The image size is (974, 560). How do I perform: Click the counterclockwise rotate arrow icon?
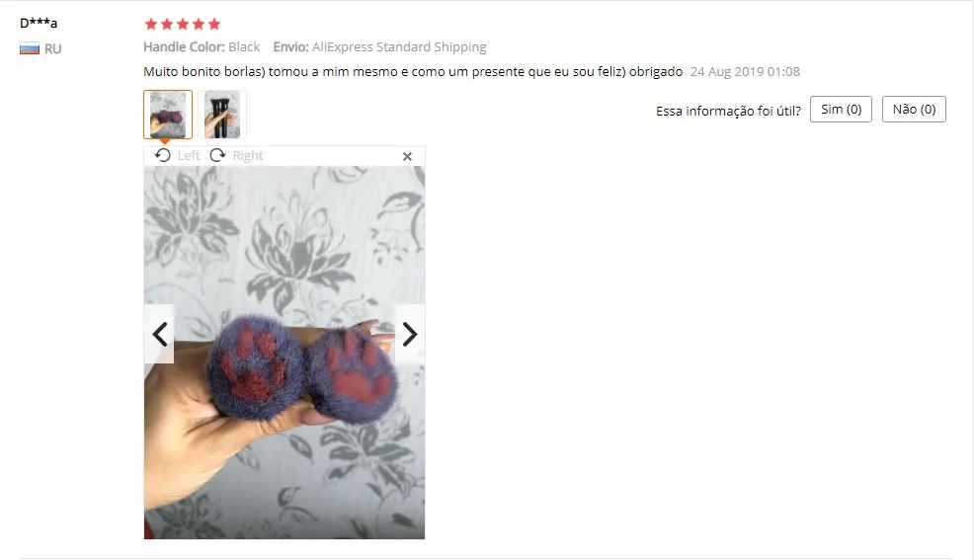(x=163, y=155)
